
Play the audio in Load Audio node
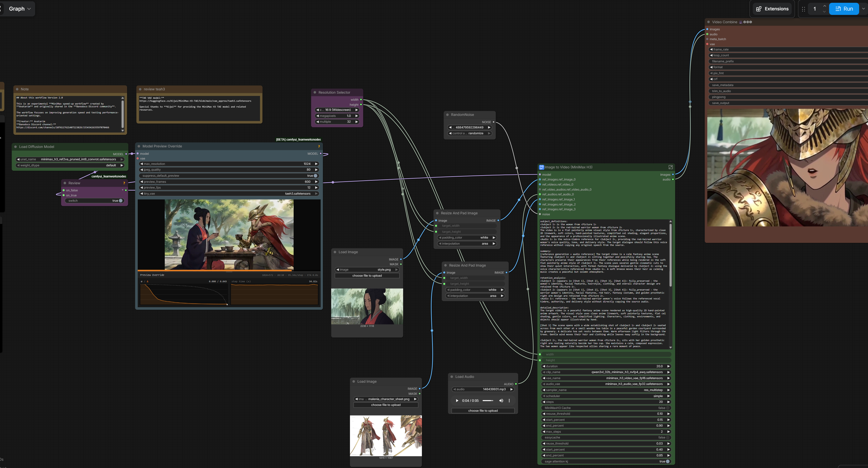pos(457,401)
